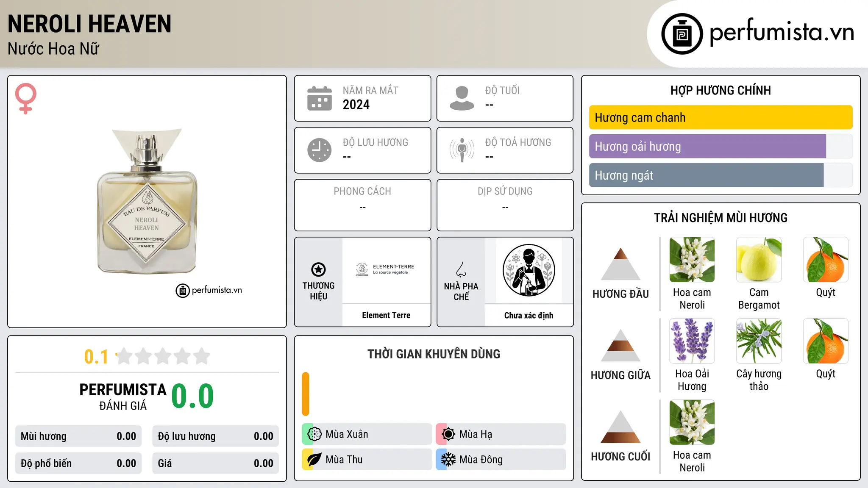Click the NEROLI HEAVEN title
The height and width of the screenshot is (488, 868).
pos(89,24)
